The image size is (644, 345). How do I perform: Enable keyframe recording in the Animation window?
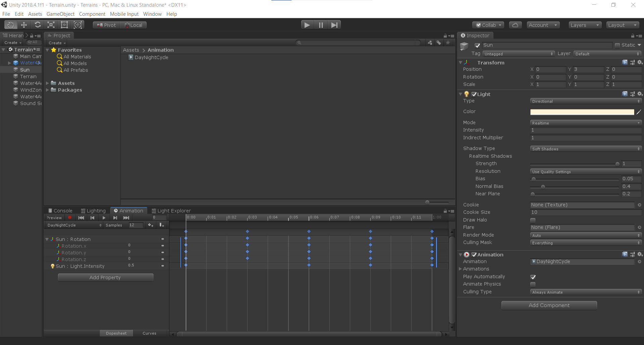pyautogui.click(x=70, y=217)
